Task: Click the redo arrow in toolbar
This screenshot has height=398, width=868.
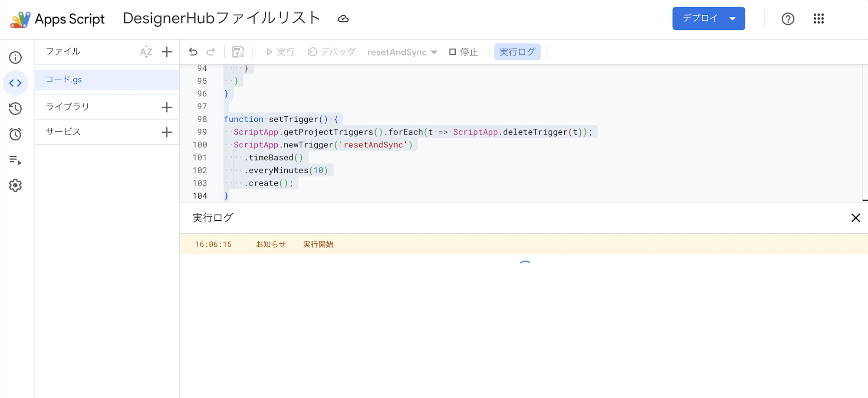Action: 211,52
